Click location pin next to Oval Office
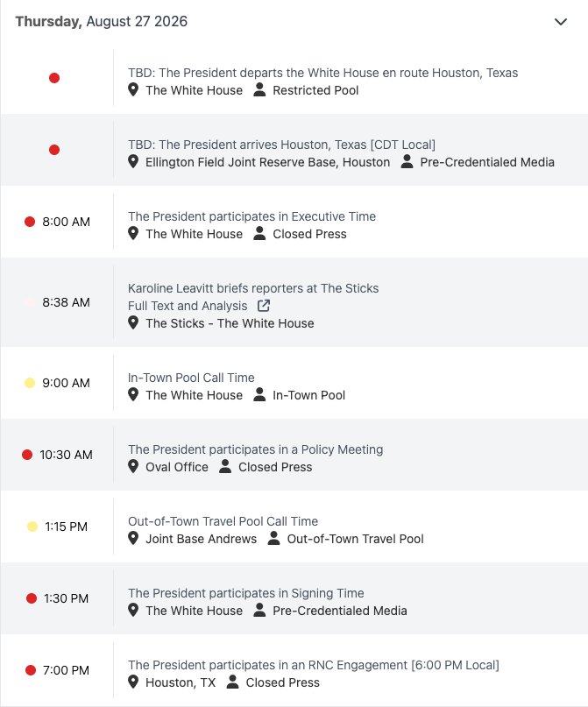588x707 pixels. 133,466
